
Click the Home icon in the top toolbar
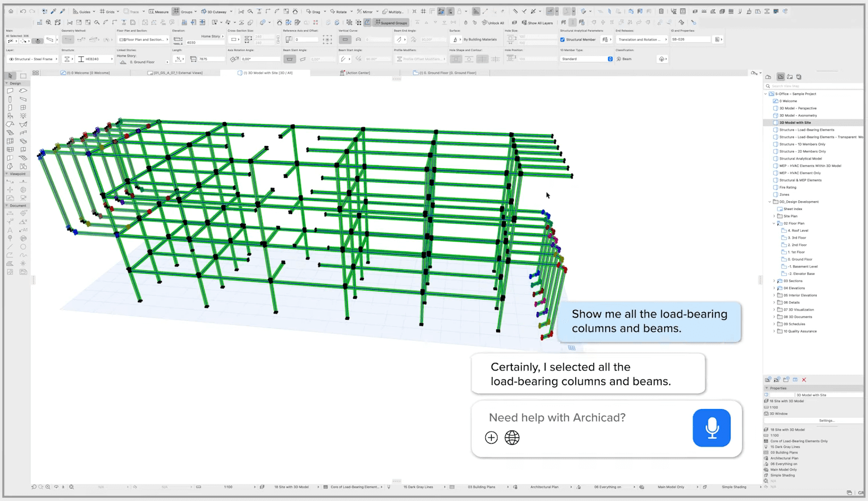pos(10,11)
